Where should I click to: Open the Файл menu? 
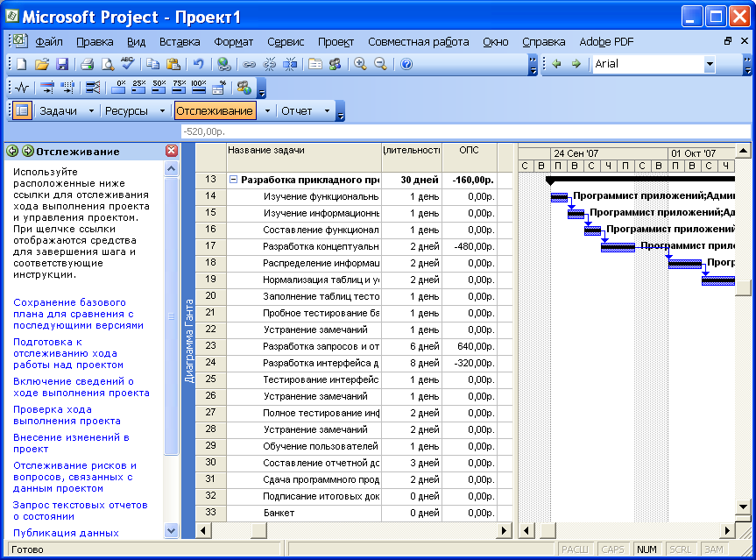(x=49, y=42)
